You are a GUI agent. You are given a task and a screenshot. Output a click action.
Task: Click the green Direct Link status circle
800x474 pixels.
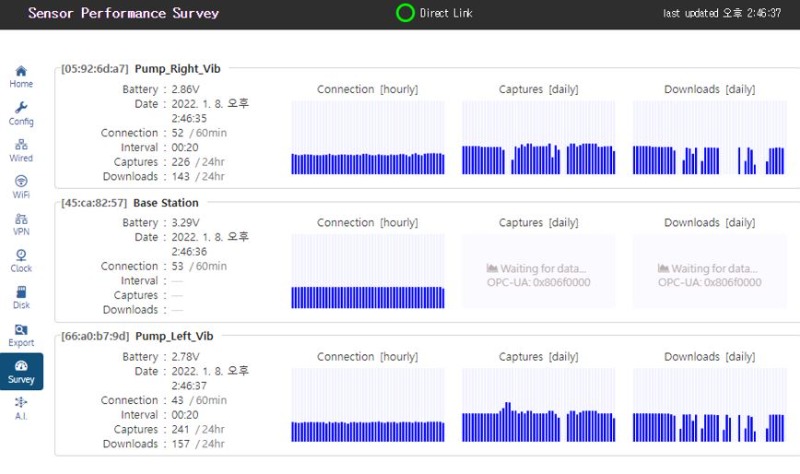click(405, 13)
